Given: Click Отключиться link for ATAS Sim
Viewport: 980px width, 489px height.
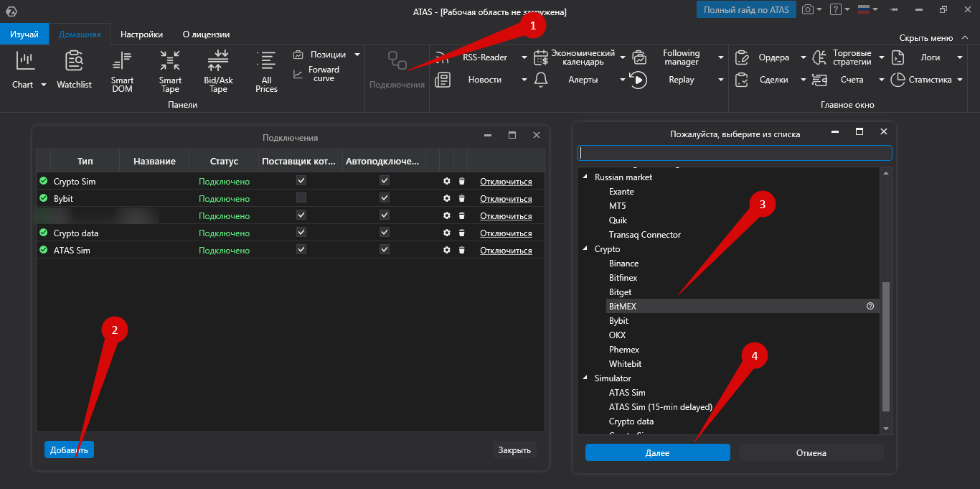Looking at the screenshot, I should click(x=506, y=251).
